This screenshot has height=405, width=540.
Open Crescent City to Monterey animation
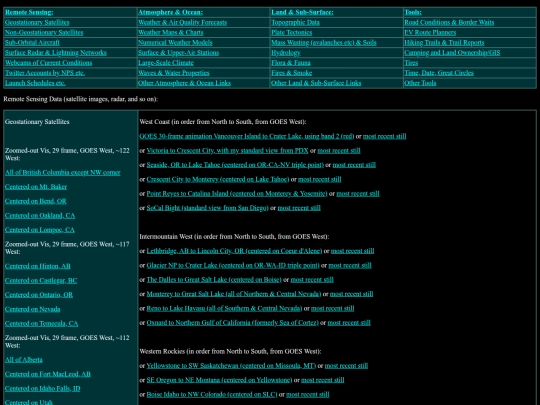pos(218,179)
